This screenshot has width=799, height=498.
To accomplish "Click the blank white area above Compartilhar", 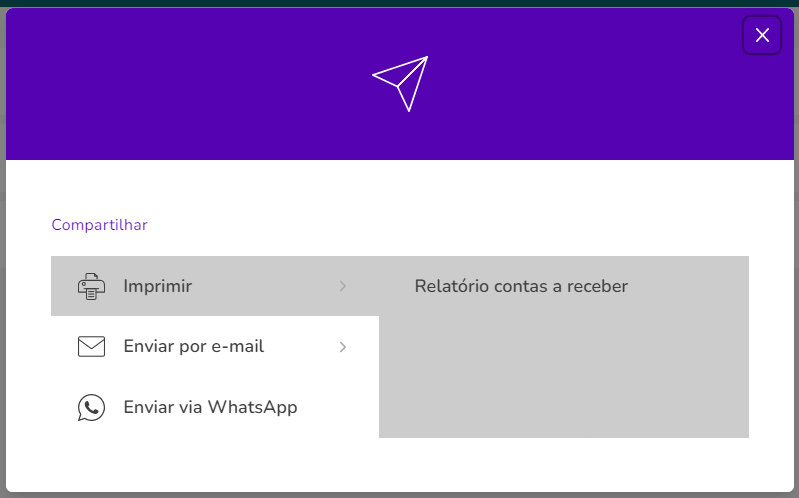I will 400,187.
